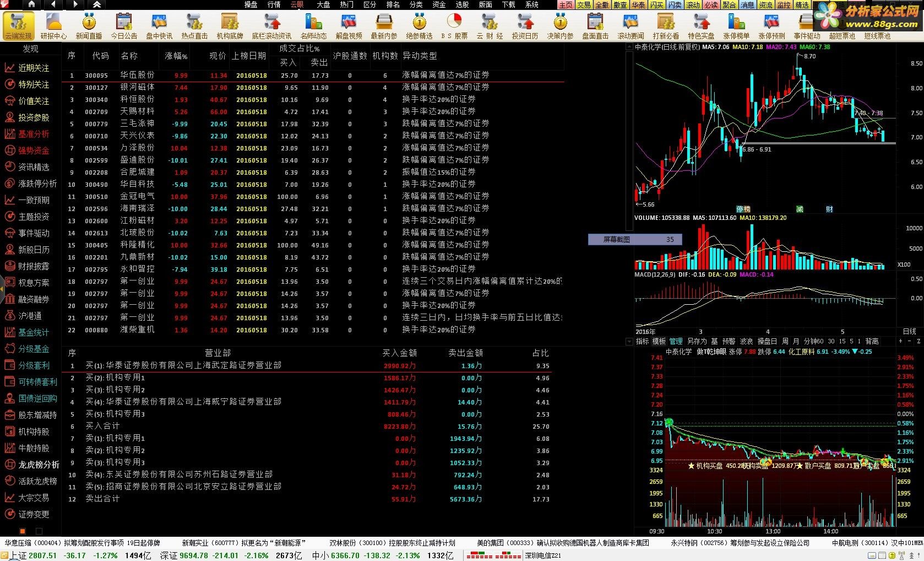This screenshot has height=561, width=924.
Task: Open 今日公告 calendar icon
Action: click(124, 26)
